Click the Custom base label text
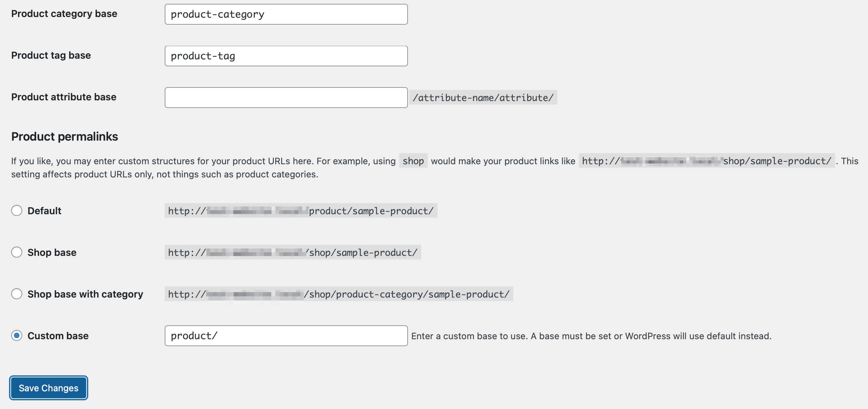Image resolution: width=868 pixels, height=409 pixels. [x=58, y=335]
